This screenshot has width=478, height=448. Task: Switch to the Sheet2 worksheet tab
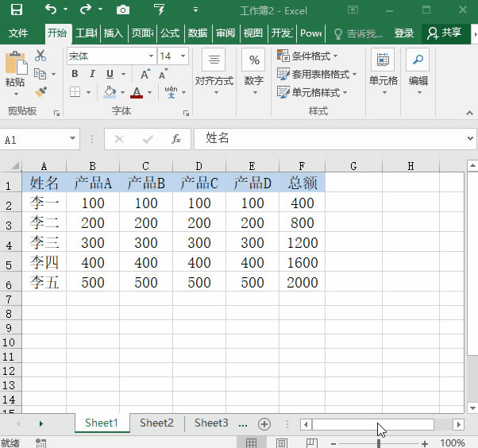click(156, 423)
